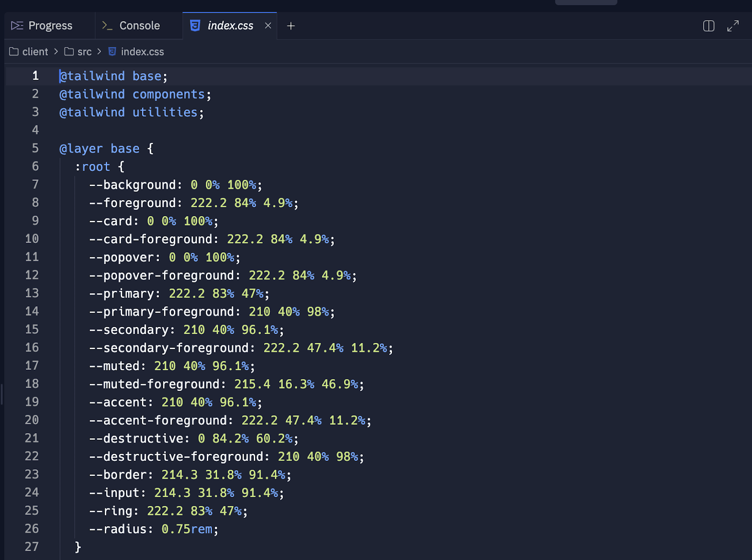This screenshot has width=752, height=560.
Task: Toggle split editor layout icon
Action: coord(709,26)
